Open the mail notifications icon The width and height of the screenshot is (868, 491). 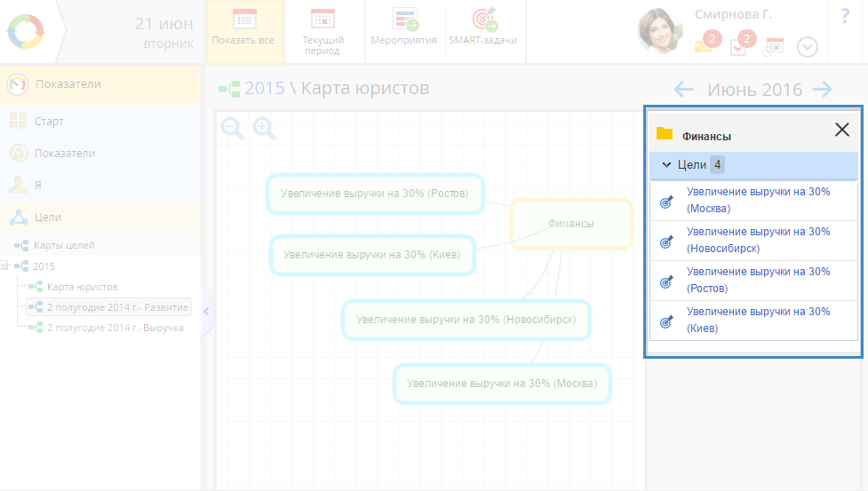705,45
